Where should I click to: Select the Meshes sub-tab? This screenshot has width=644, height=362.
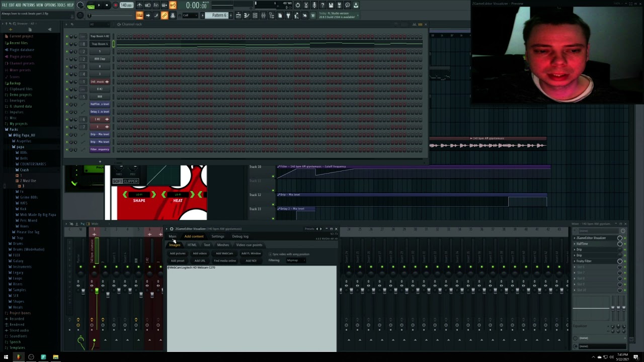click(x=223, y=245)
